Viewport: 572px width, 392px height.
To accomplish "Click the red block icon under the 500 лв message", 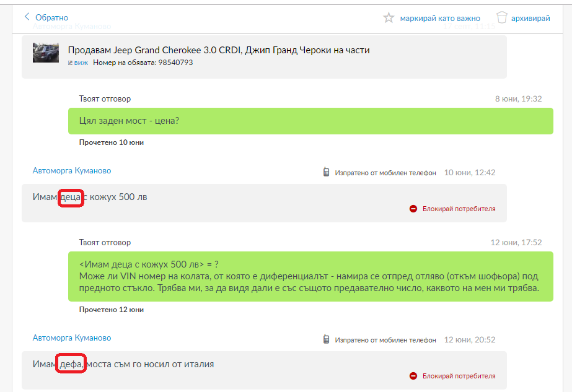I will [413, 209].
